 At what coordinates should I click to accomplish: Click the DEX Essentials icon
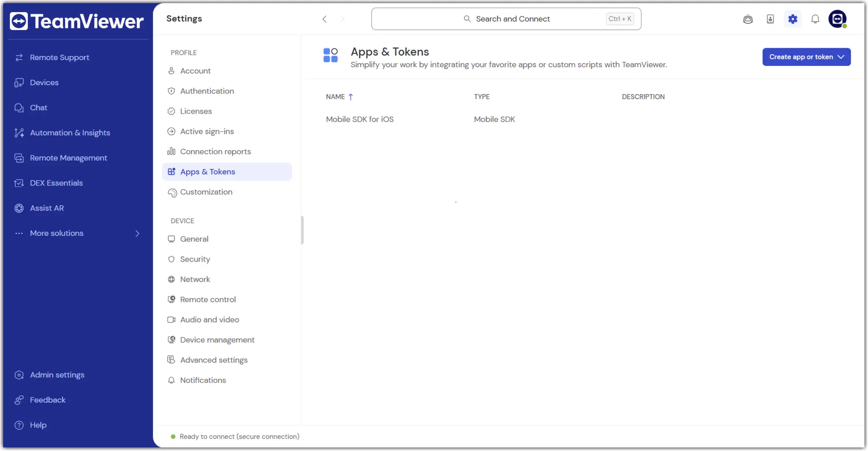(x=19, y=183)
